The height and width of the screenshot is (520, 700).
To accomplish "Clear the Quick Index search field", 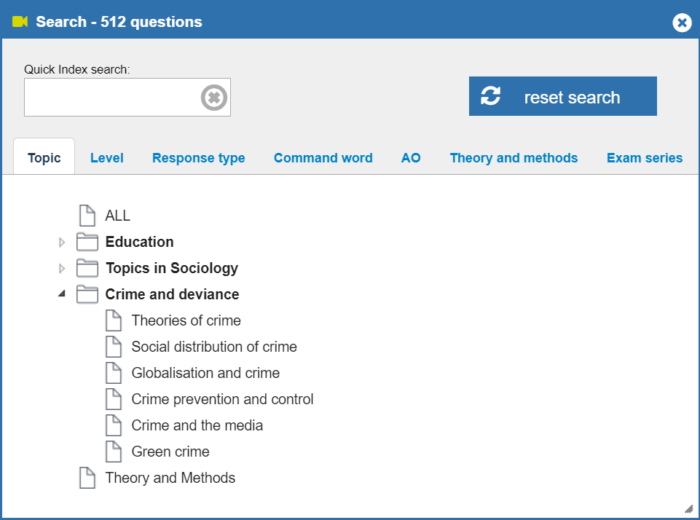I will pos(214,97).
